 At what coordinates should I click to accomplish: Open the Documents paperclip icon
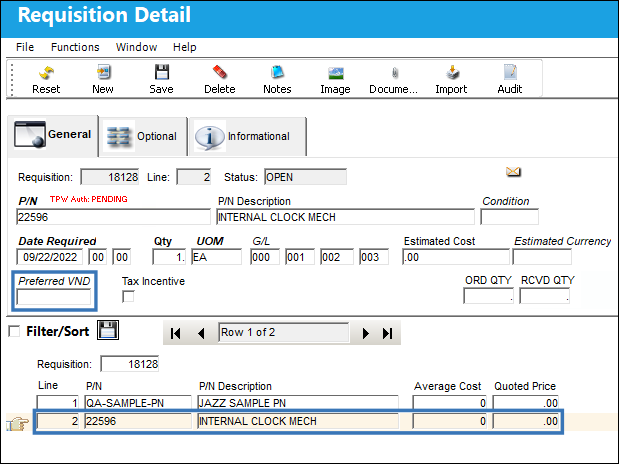tap(394, 73)
